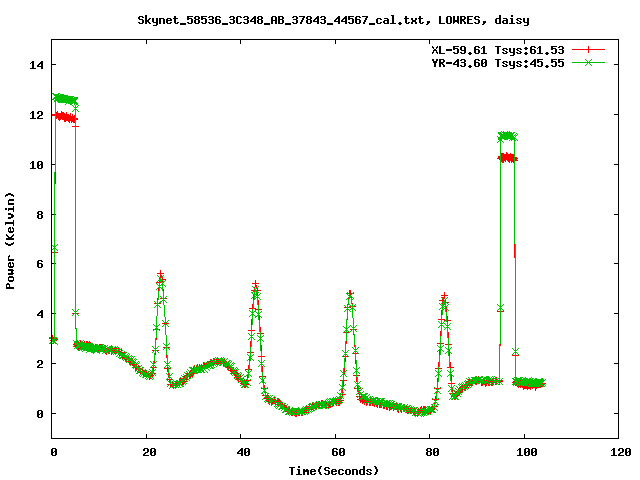This screenshot has width=640, height=480.
Task: Select legend entry YR-43.60 Tsys:45.55
Action: click(x=498, y=63)
